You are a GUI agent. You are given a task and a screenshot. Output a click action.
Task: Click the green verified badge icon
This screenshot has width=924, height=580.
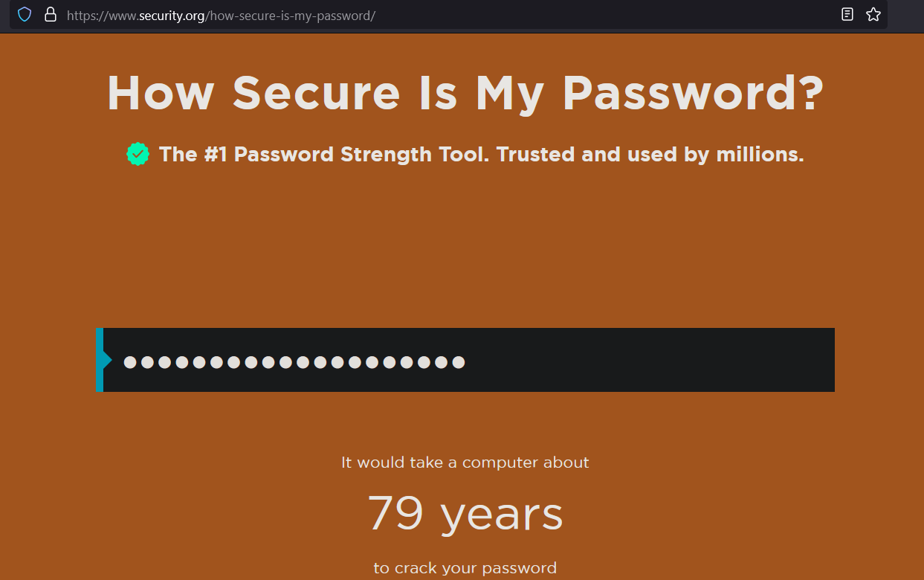click(x=138, y=154)
